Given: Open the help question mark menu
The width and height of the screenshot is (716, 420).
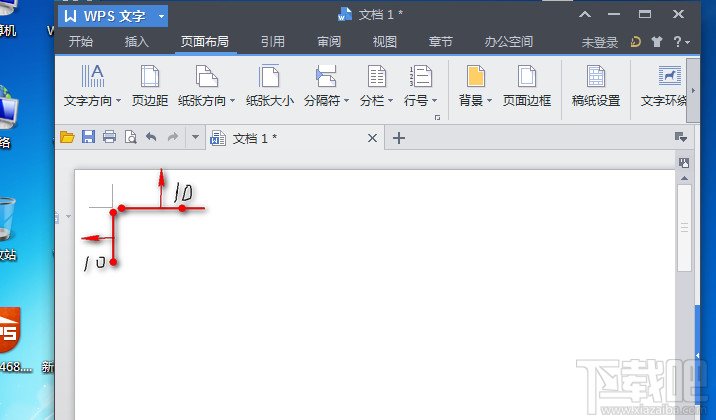Looking at the screenshot, I should [x=681, y=42].
